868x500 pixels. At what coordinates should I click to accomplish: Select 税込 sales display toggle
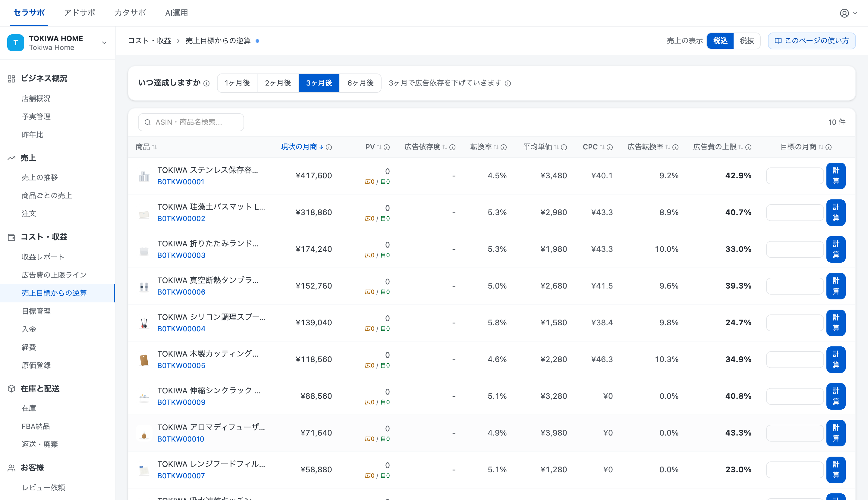click(x=720, y=41)
